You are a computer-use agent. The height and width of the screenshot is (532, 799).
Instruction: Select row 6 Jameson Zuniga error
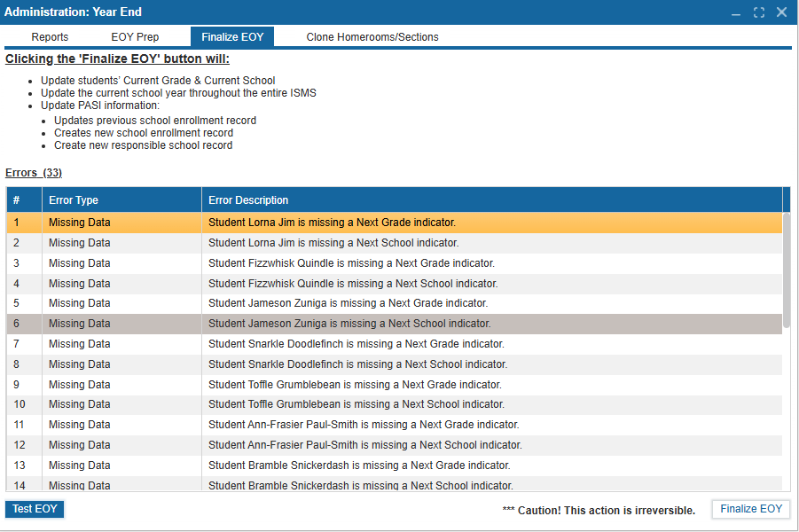pos(349,324)
